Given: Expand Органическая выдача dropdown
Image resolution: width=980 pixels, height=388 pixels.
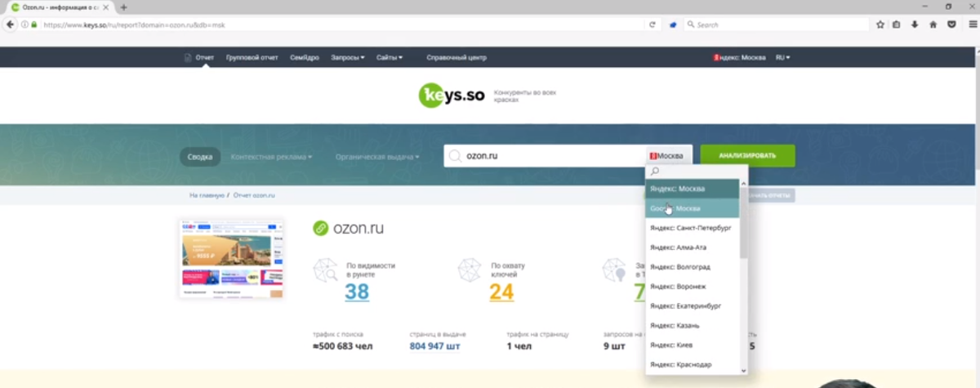Looking at the screenshot, I should 377,156.
